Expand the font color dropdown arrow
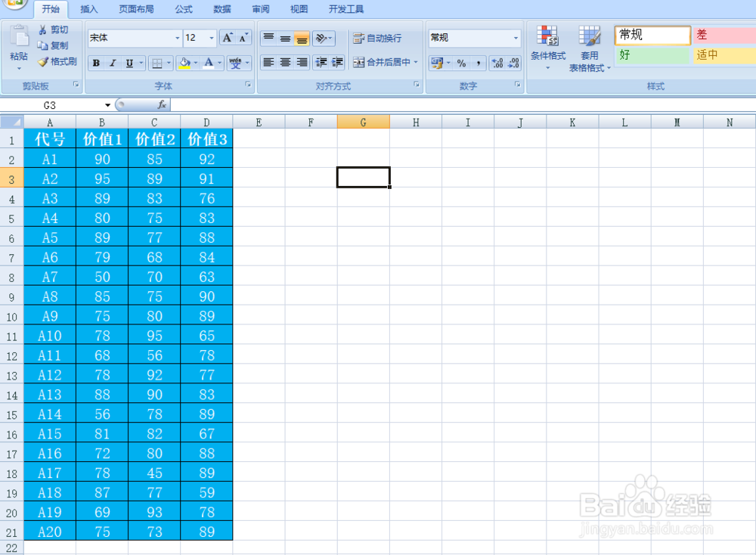Image resolution: width=756 pixels, height=555 pixels. (x=220, y=63)
